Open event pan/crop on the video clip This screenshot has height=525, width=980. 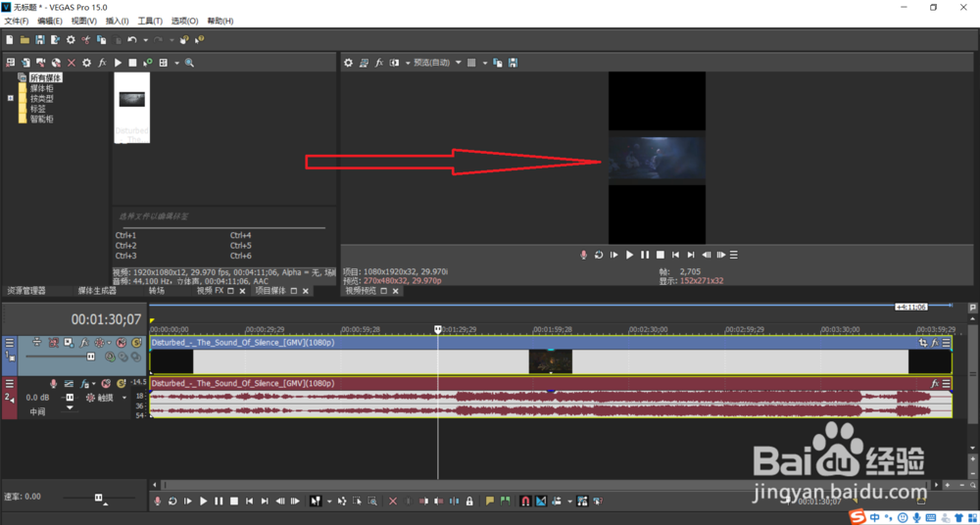[x=923, y=343]
